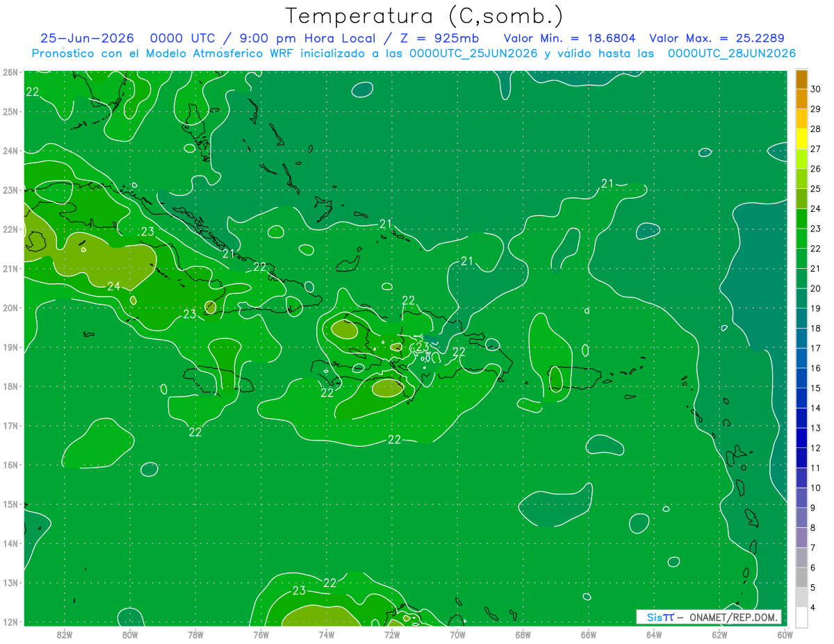Select 'Valor Min. = 18.6804' text
This screenshot has height=644, width=834.
pyautogui.click(x=571, y=38)
